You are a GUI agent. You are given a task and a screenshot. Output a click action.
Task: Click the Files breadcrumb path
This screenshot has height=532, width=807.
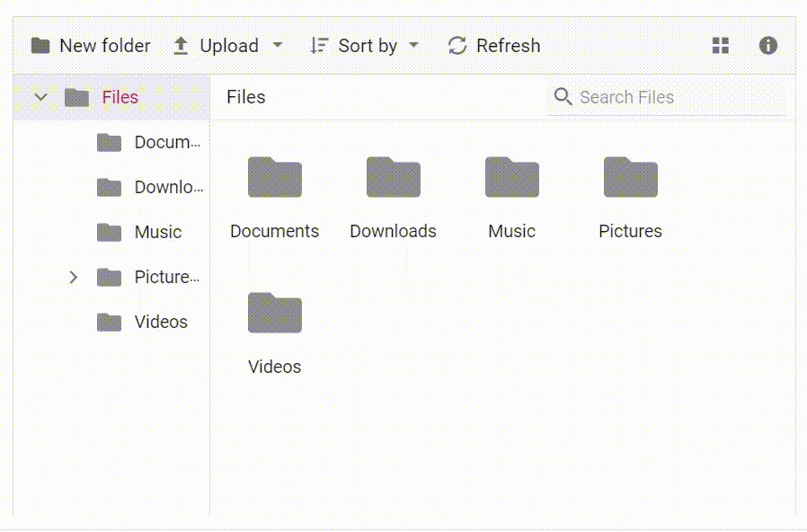pyautogui.click(x=246, y=97)
